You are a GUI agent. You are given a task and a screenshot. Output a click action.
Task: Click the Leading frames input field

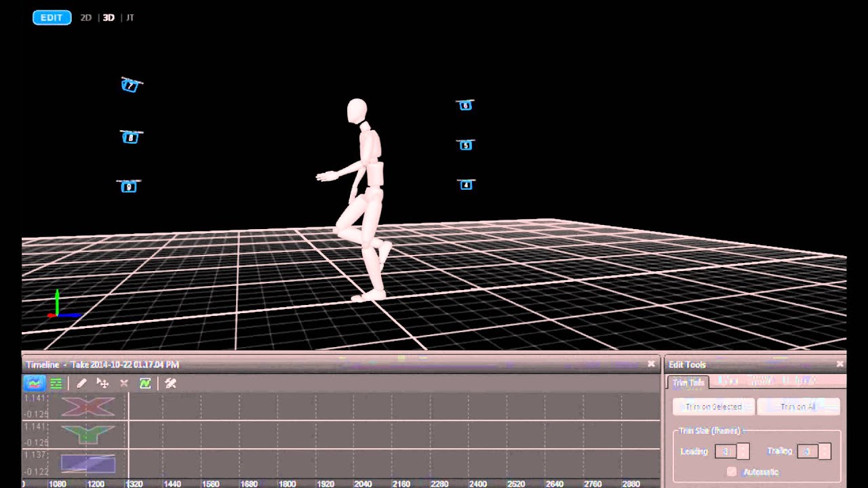726,451
